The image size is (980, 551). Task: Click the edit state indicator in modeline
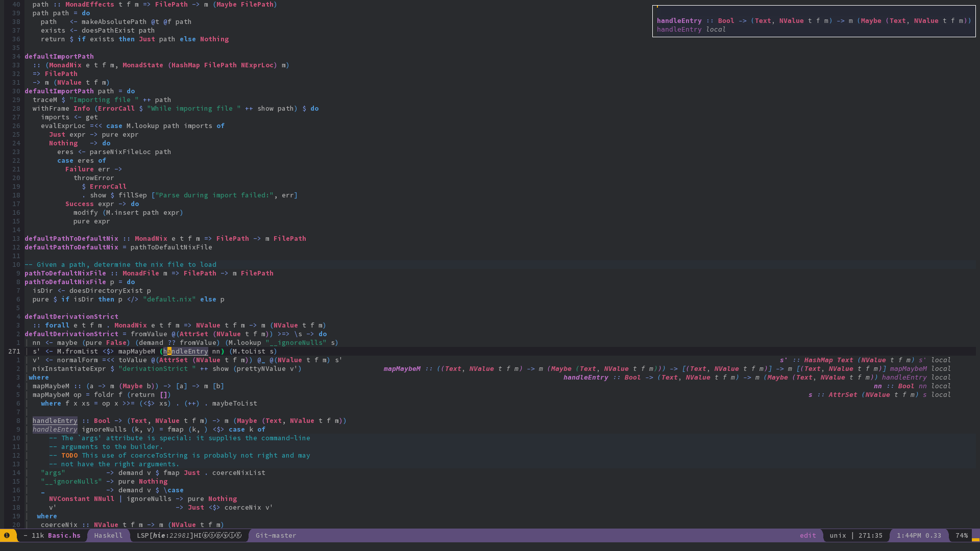pos(807,535)
